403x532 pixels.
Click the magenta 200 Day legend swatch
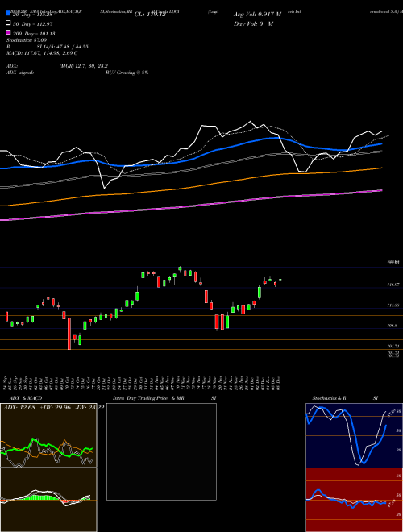coord(9,32)
